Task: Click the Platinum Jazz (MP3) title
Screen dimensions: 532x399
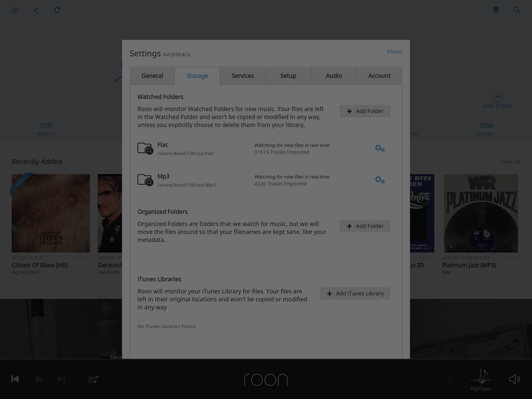Action: click(469, 265)
